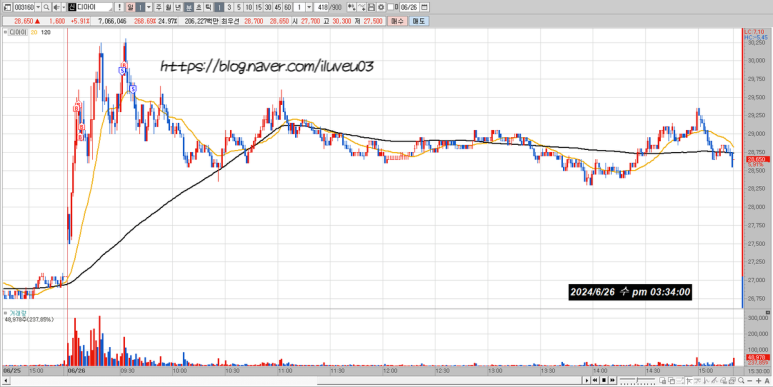Click the 매도 sell button
The height and width of the screenshot is (387, 773).
(x=419, y=21)
